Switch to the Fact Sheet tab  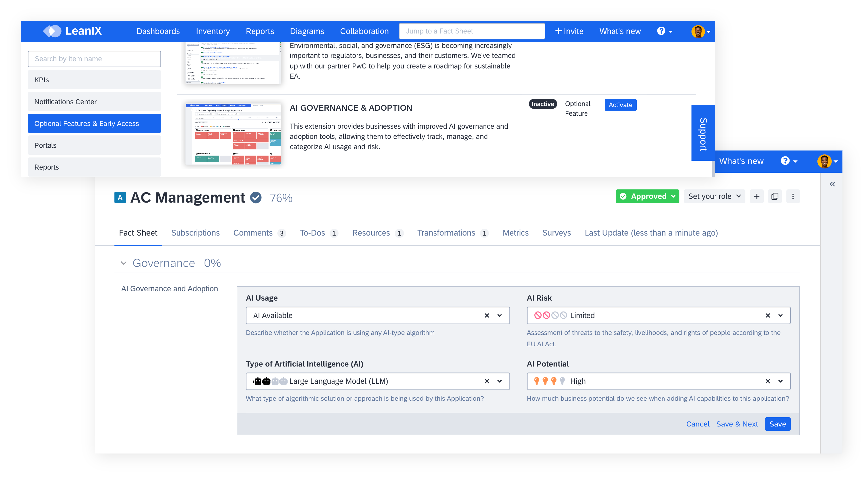click(x=138, y=233)
